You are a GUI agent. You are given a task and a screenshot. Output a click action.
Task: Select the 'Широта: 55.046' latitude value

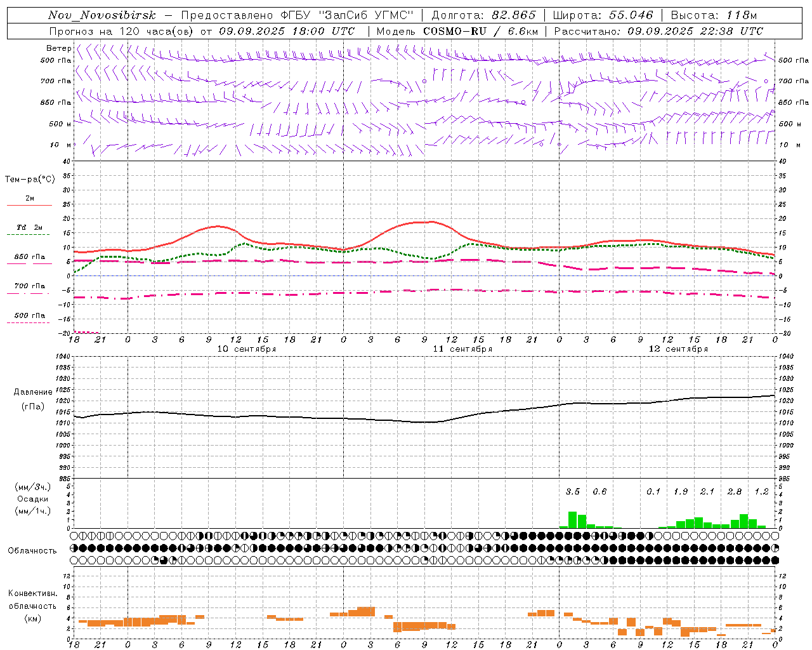(603, 15)
